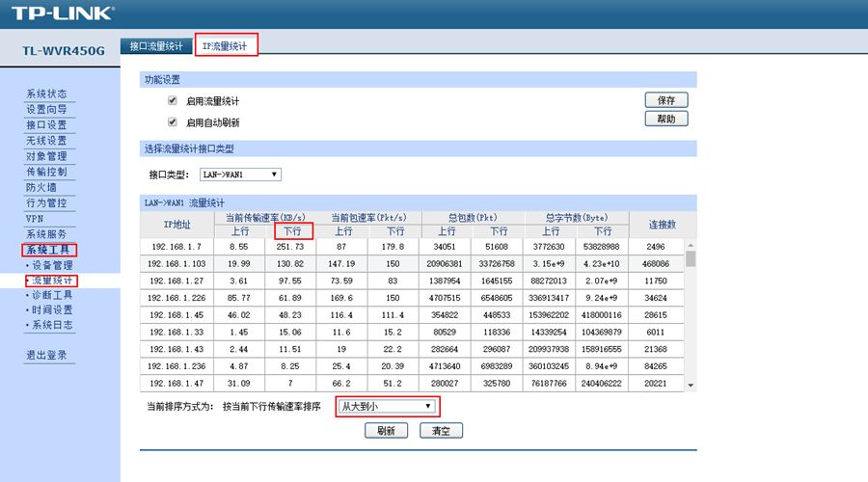Viewport: 868px width, 482px height.
Task: Click the TP-LINK logo
Action: pos(63,13)
